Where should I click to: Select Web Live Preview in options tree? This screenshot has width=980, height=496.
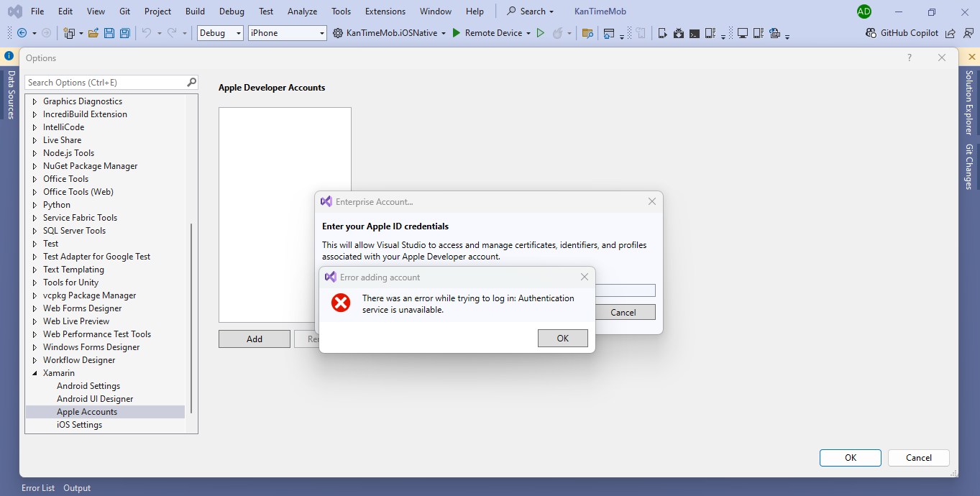pyautogui.click(x=76, y=321)
